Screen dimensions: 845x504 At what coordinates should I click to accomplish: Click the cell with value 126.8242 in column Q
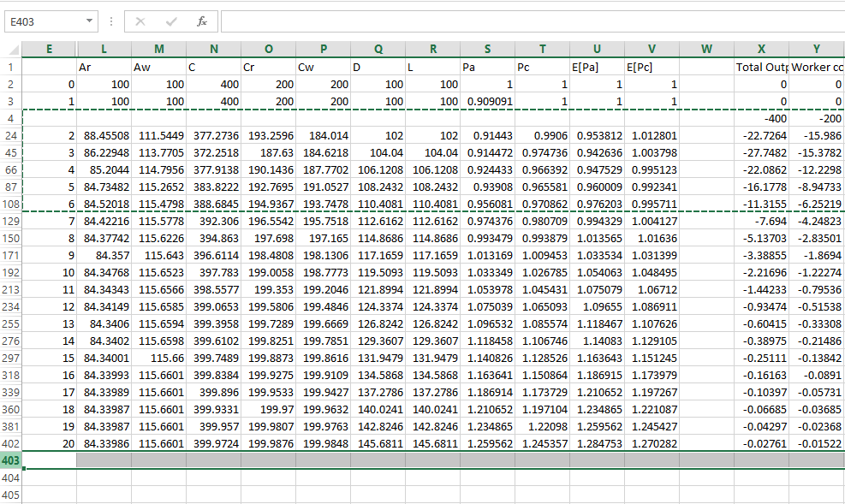378,323
